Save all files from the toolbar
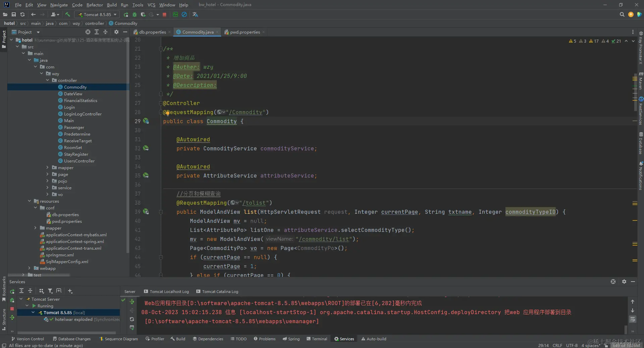Viewport: 644px width, 348px height. coord(14,14)
